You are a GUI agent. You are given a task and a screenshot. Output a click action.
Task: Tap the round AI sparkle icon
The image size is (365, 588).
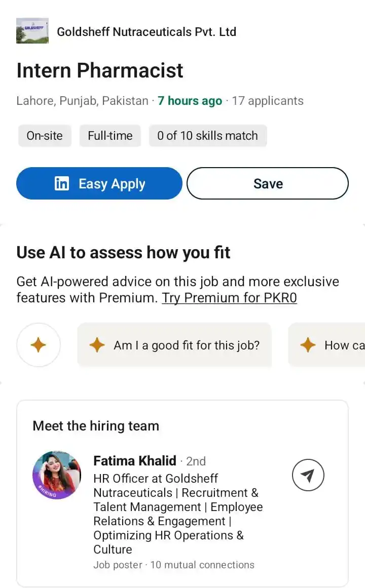39,345
